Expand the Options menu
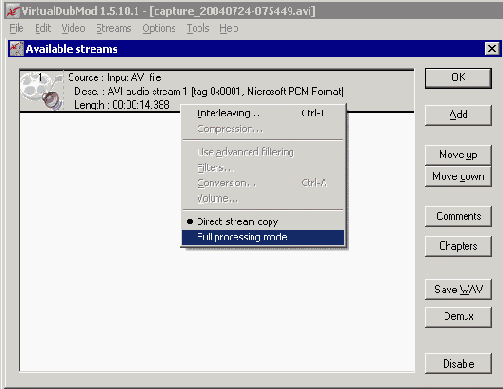The image size is (503, 389). click(159, 28)
